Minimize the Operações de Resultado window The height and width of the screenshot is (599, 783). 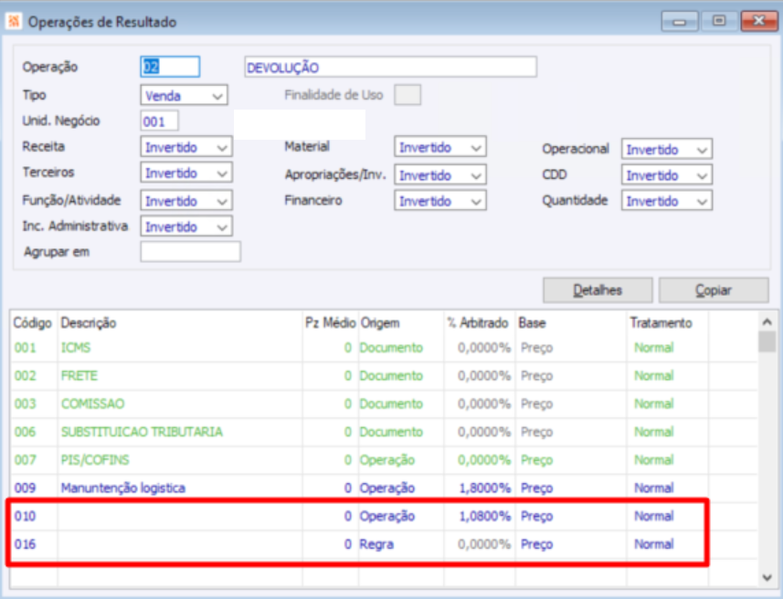(x=680, y=21)
